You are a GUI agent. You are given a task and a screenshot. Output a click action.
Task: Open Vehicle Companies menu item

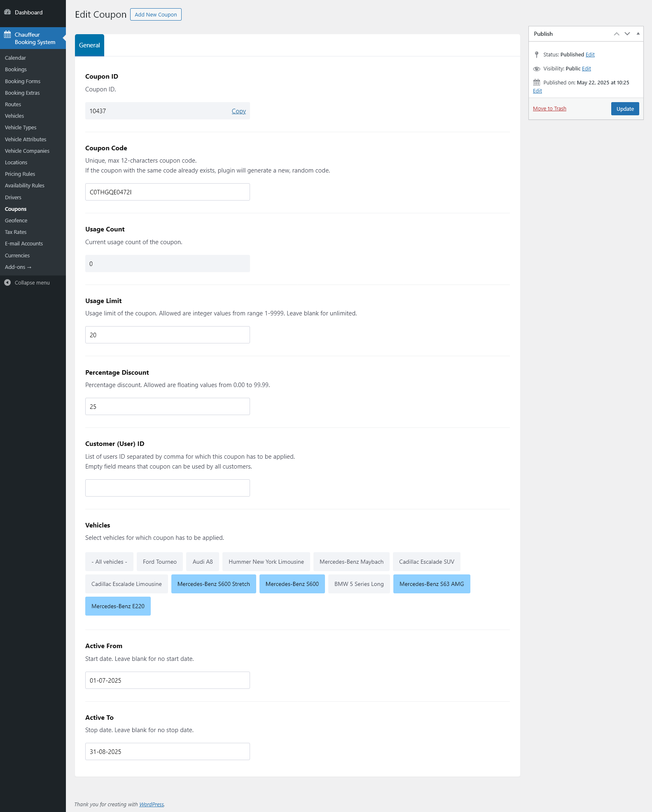click(x=27, y=151)
